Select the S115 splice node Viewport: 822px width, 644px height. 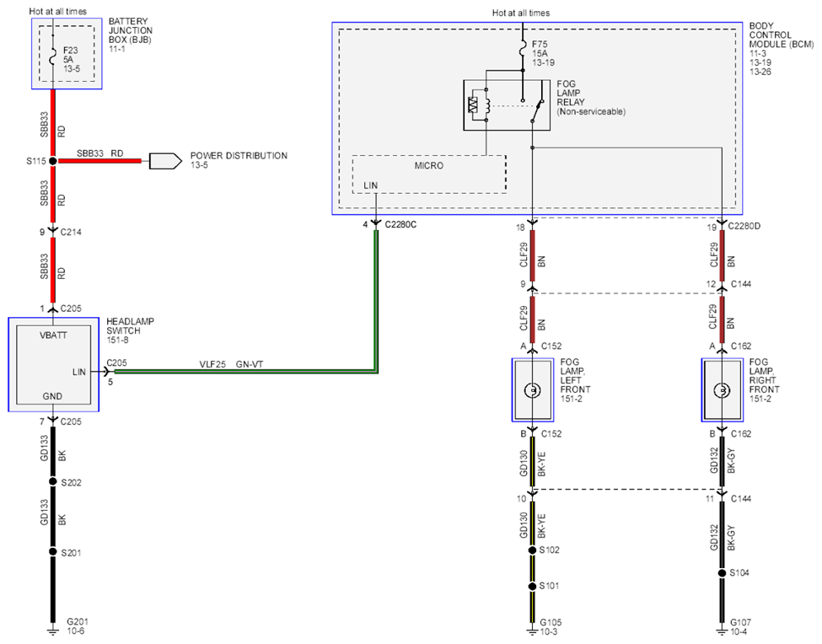point(52,161)
